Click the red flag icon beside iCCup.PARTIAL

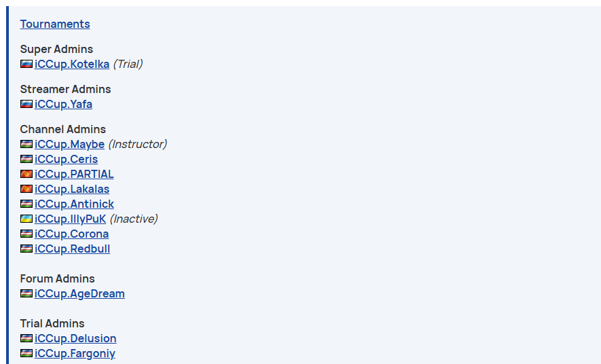coord(26,174)
